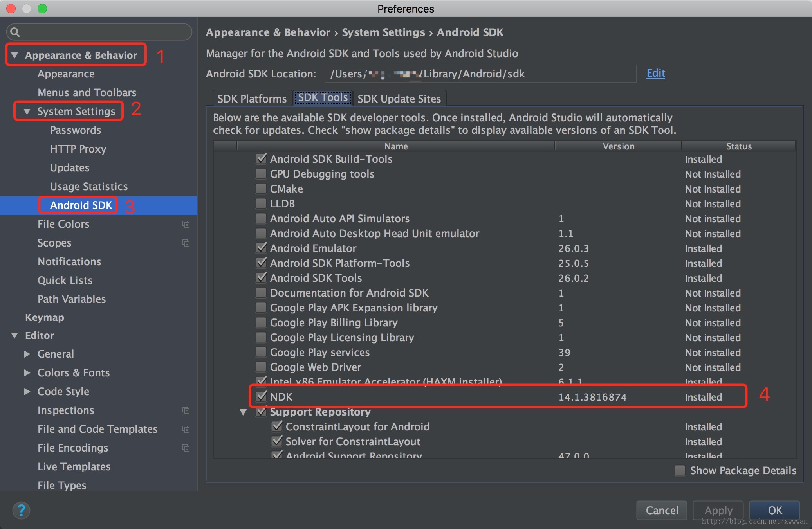Open the SDK Update Sites tab
This screenshot has width=812, height=529.
pos(399,99)
